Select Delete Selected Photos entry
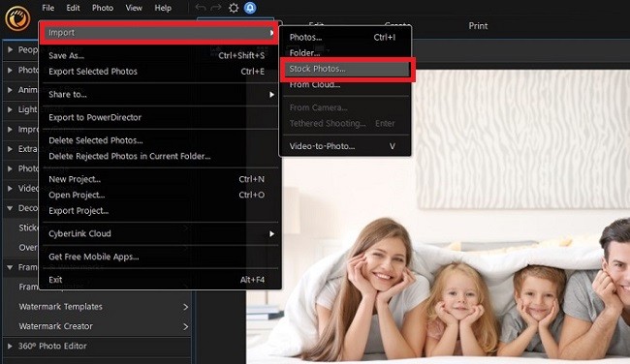 pos(160,140)
